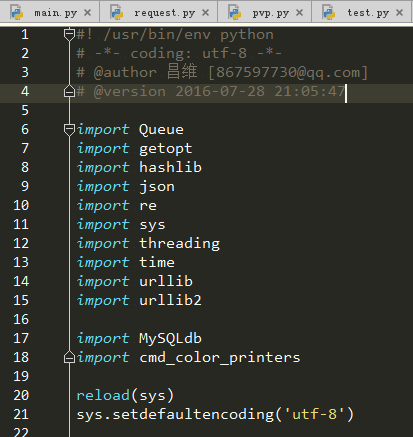Click the module name 'urllib' on line 14
The height and width of the screenshot is (437, 413).
pyautogui.click(x=166, y=281)
